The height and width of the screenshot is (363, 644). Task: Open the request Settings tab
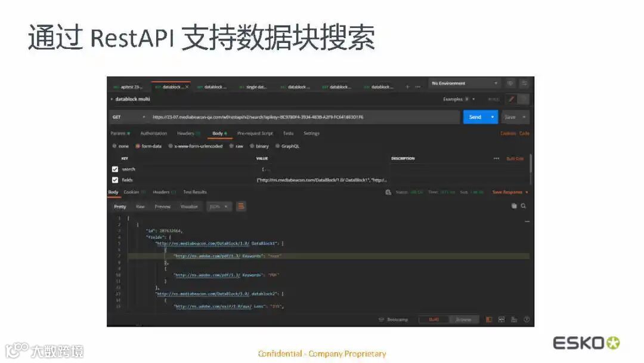tap(311, 134)
